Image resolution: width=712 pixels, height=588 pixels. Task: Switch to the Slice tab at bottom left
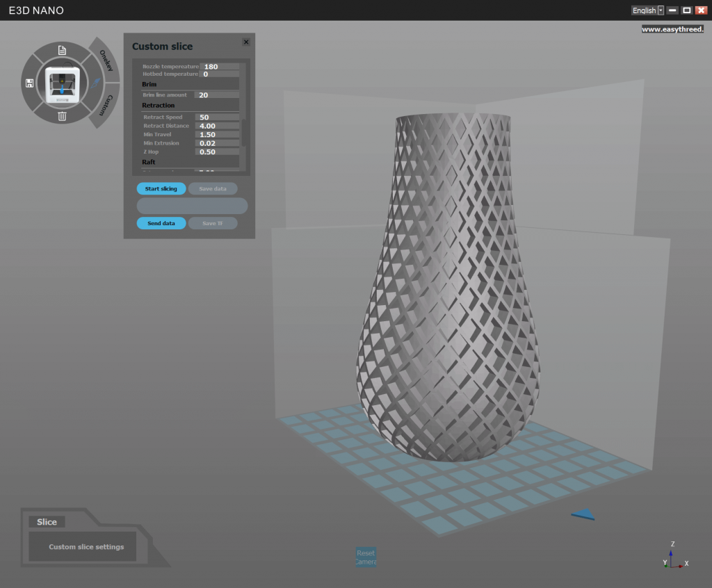[47, 521]
